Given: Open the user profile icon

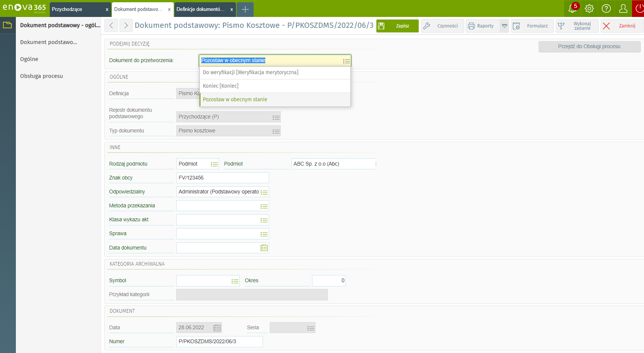Looking at the screenshot, I should coord(623,9).
